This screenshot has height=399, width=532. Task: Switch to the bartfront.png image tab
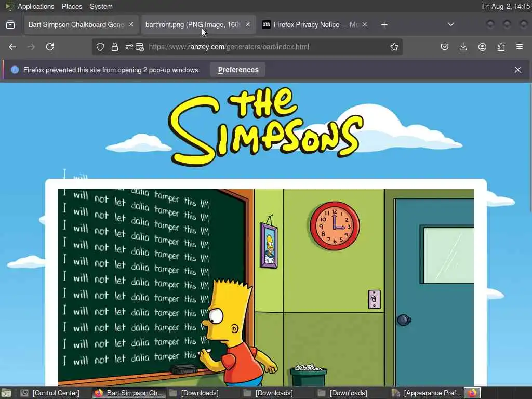(x=198, y=24)
